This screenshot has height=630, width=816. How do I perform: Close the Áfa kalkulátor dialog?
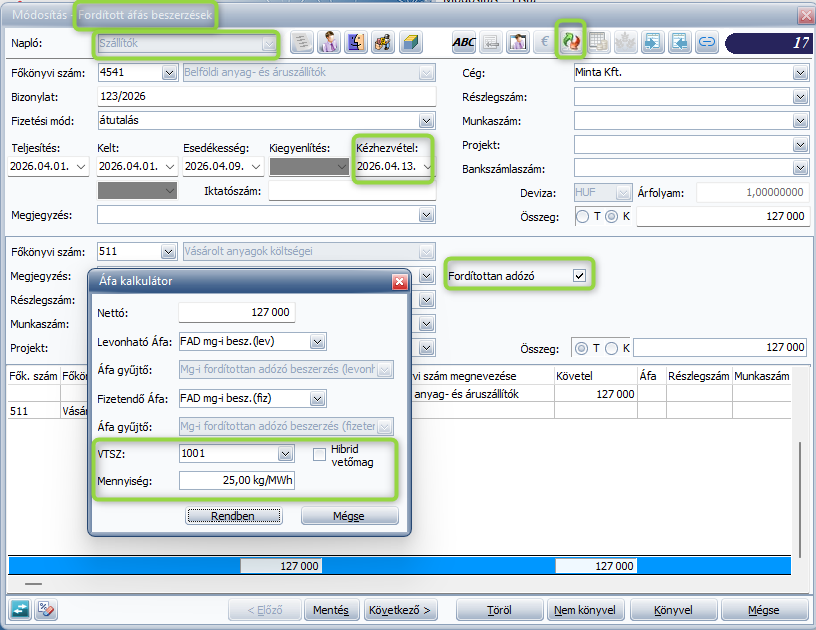(x=399, y=281)
